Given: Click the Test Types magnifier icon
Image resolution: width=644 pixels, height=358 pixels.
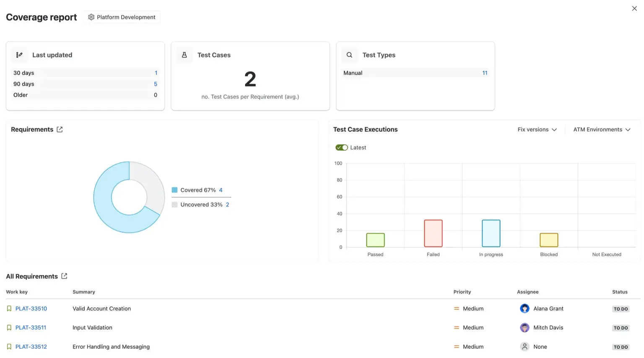Looking at the screenshot, I should pos(349,55).
